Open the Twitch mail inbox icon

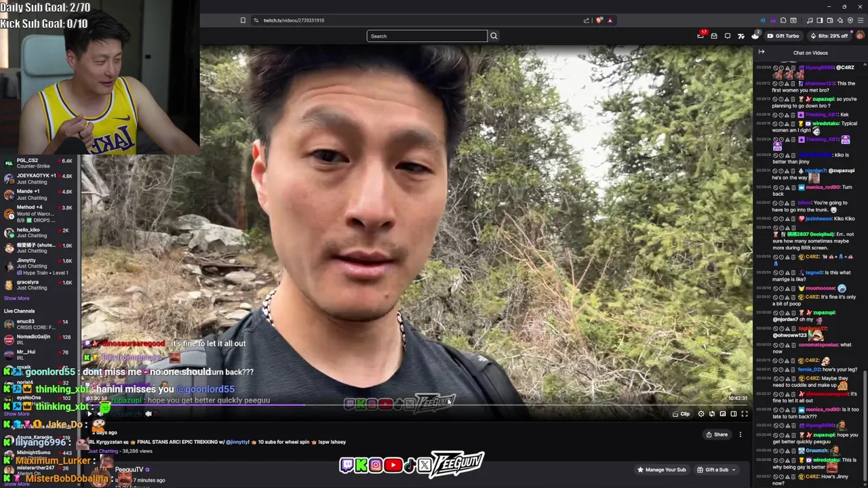(x=714, y=36)
